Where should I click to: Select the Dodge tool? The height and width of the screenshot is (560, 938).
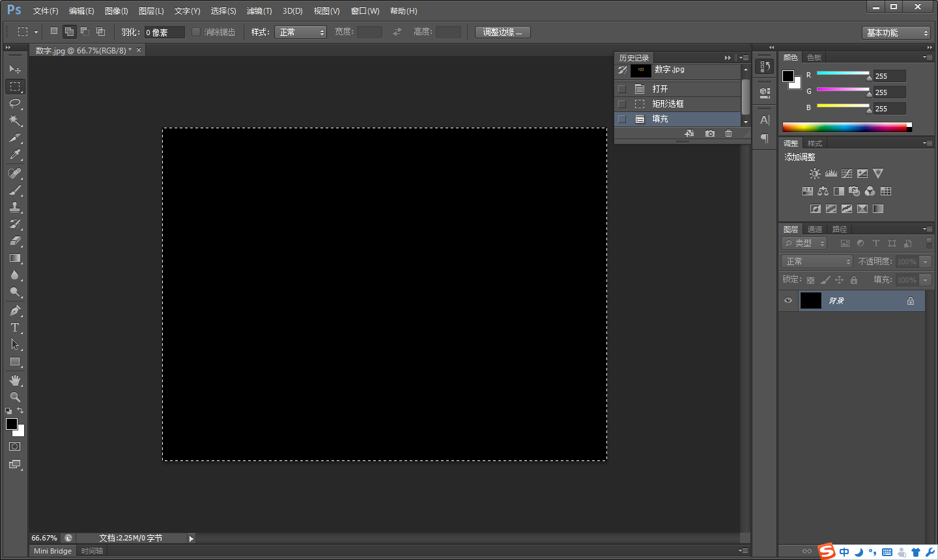tap(15, 292)
